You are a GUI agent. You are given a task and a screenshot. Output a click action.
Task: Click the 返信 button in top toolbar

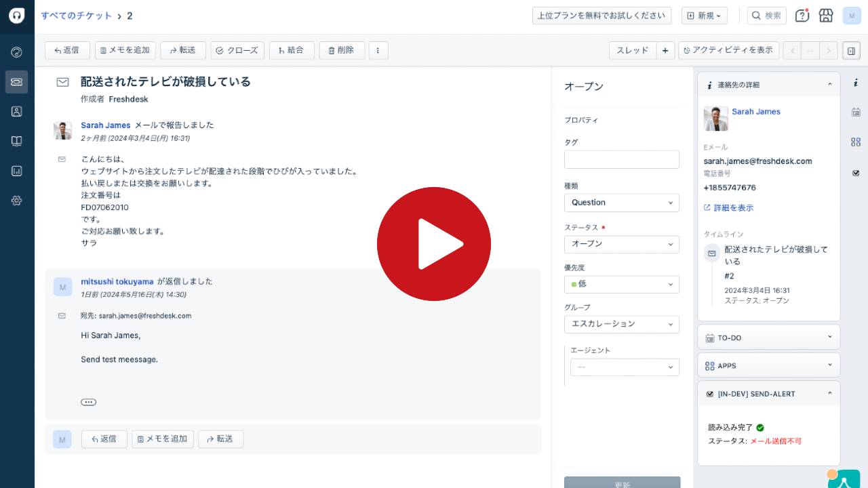click(x=67, y=50)
